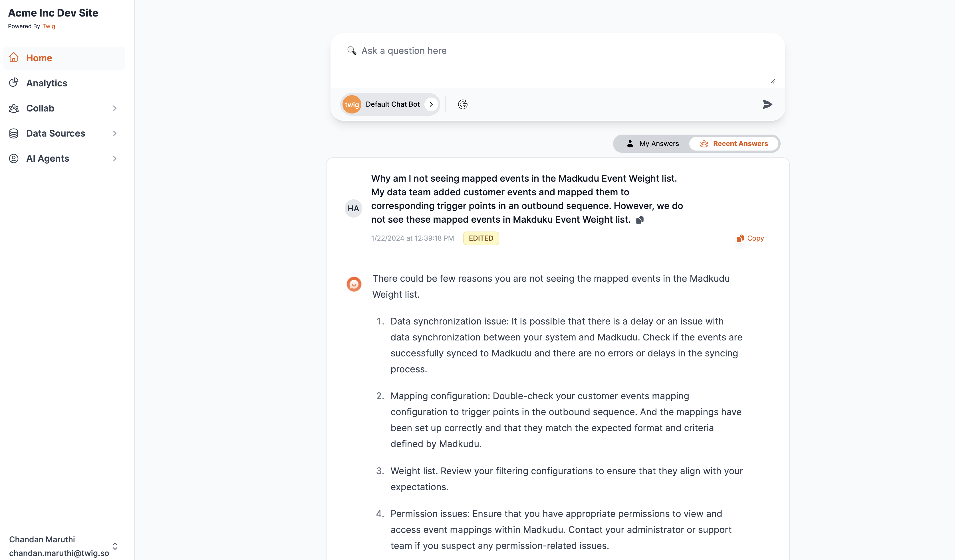The height and width of the screenshot is (560, 955).
Task: Click the HA user avatar
Action: pos(353,208)
